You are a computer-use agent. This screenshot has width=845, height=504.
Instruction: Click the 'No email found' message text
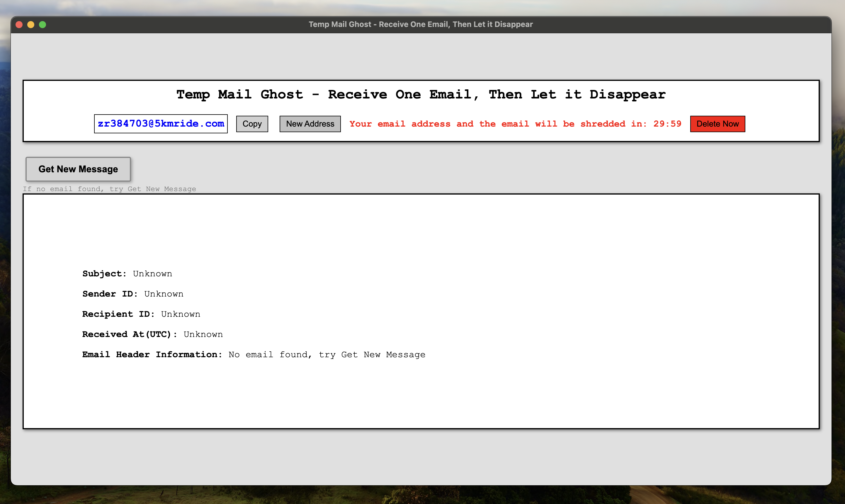pos(327,355)
